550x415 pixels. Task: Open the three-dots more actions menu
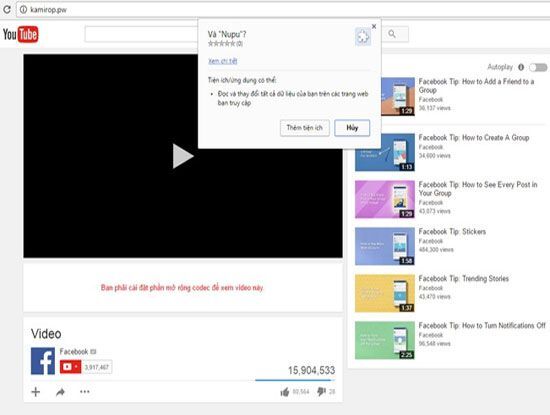(x=85, y=391)
